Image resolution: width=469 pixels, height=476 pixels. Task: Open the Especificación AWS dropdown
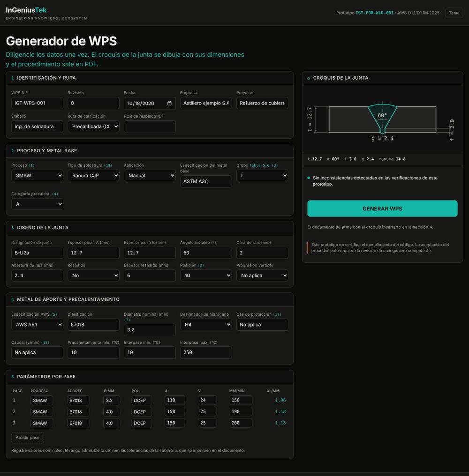37,325
